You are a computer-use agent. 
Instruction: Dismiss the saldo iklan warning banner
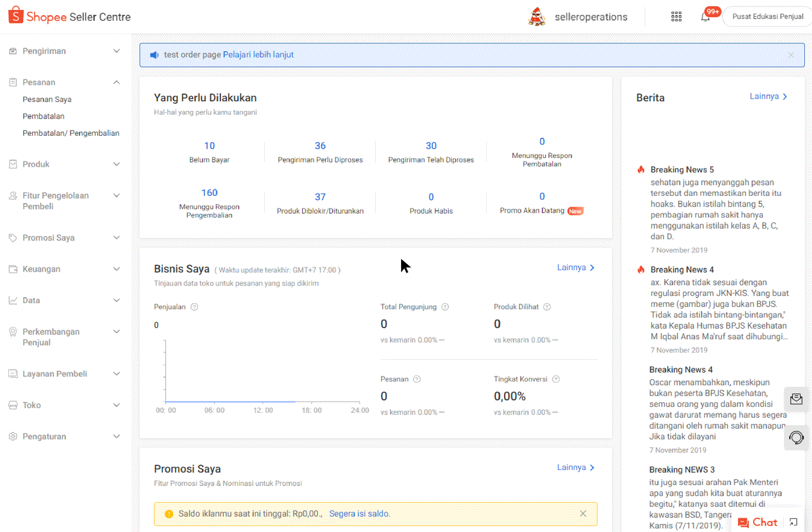click(x=583, y=514)
